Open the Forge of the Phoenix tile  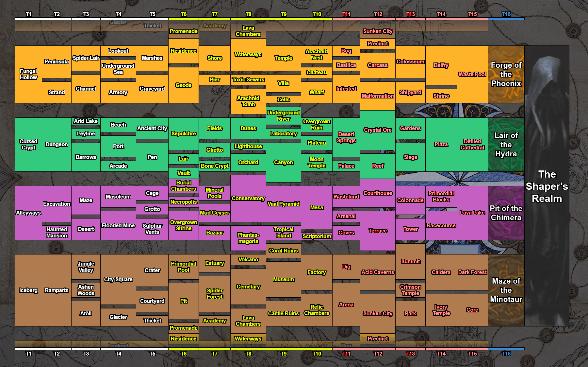506,74
